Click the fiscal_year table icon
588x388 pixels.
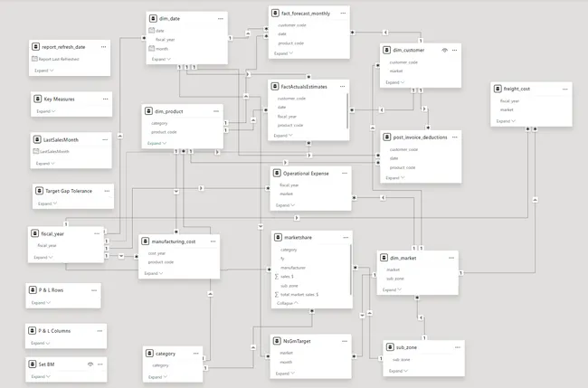[x=35, y=233]
